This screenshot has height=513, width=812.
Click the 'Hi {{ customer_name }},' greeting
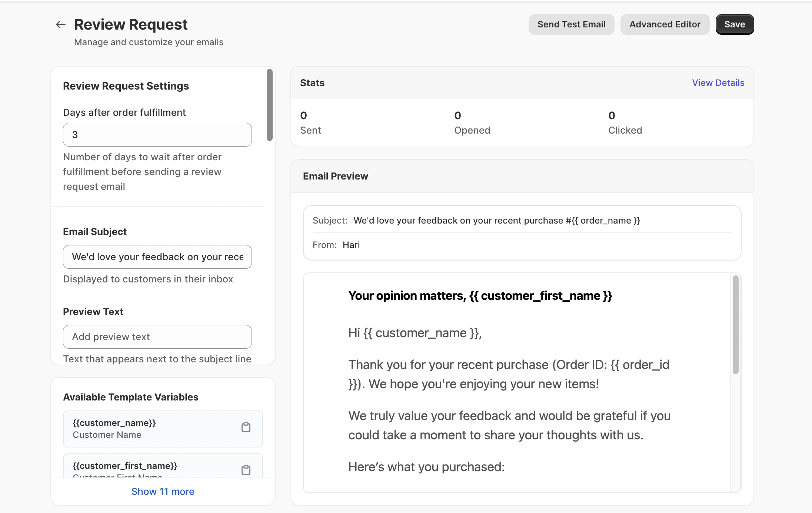415,333
